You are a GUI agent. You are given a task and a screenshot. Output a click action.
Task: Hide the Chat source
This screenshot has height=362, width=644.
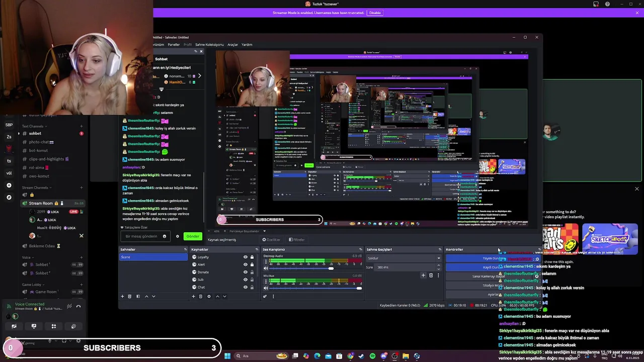coord(246,287)
